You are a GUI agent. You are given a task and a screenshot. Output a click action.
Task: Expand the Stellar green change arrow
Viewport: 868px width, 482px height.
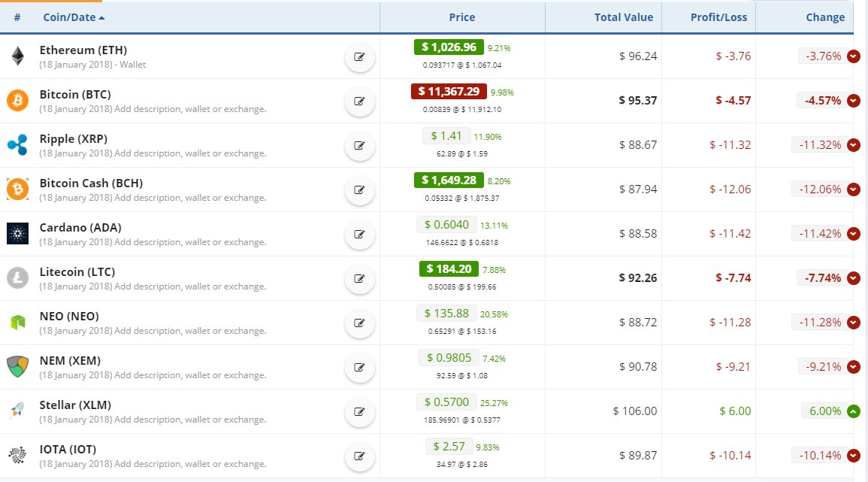[x=853, y=411]
